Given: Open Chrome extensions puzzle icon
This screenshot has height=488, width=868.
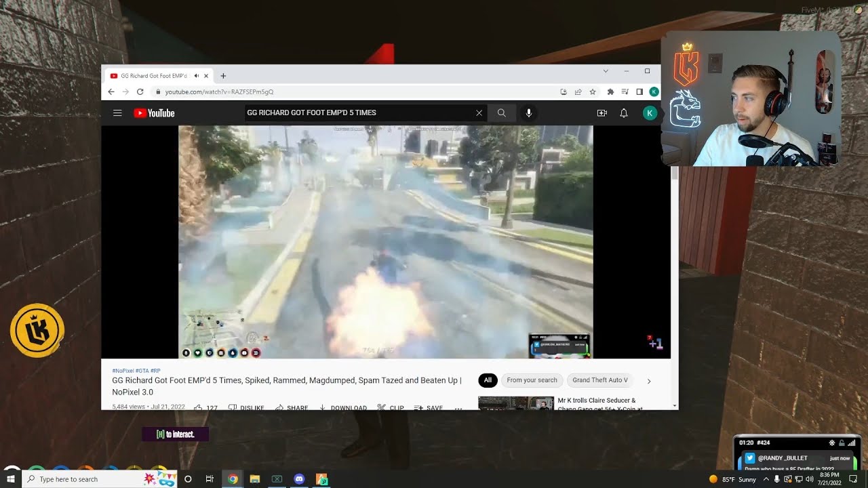Looking at the screenshot, I should (x=610, y=91).
